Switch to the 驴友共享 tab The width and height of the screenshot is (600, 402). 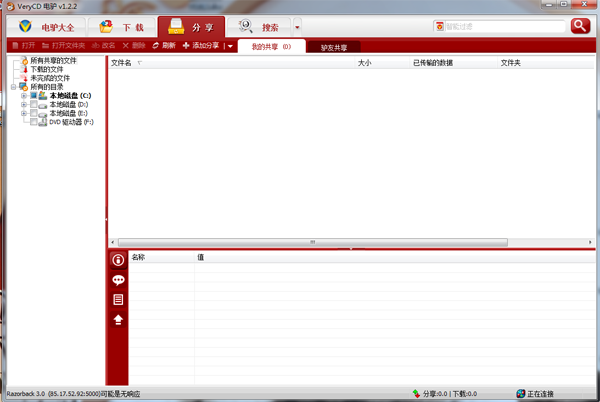click(335, 46)
